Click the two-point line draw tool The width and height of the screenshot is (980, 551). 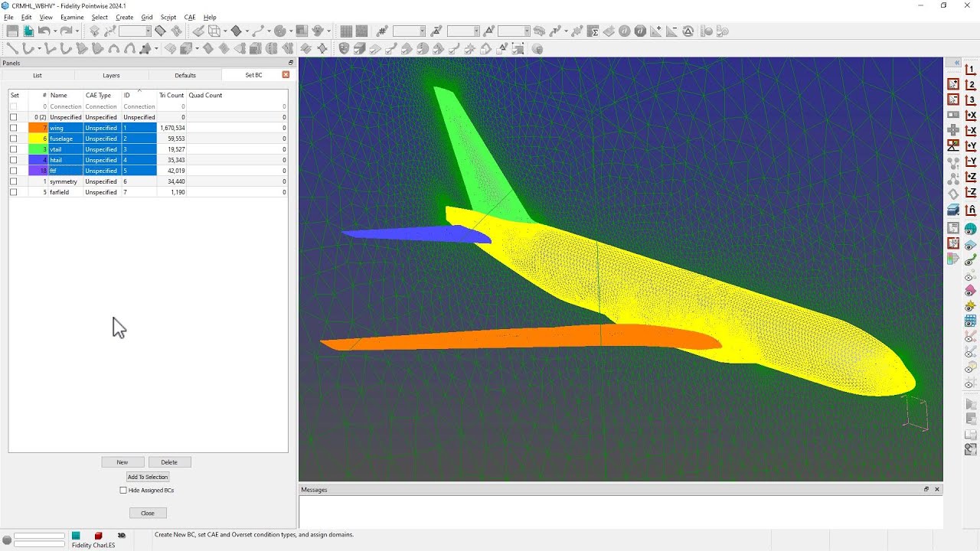pyautogui.click(x=12, y=48)
